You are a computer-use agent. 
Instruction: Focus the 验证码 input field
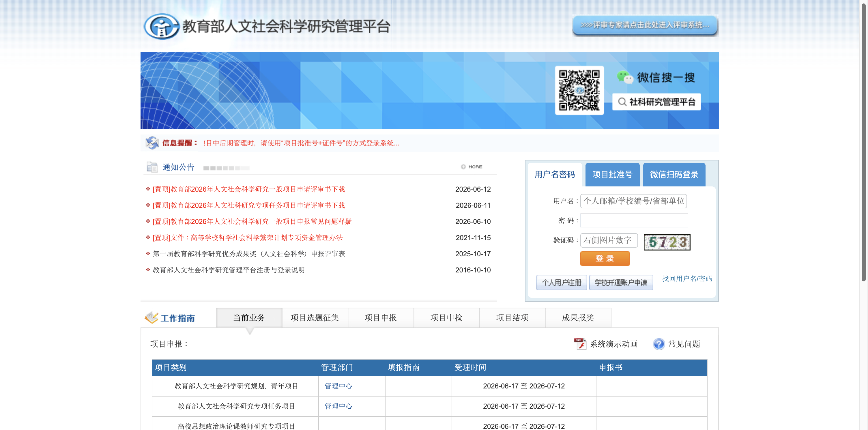tap(609, 240)
